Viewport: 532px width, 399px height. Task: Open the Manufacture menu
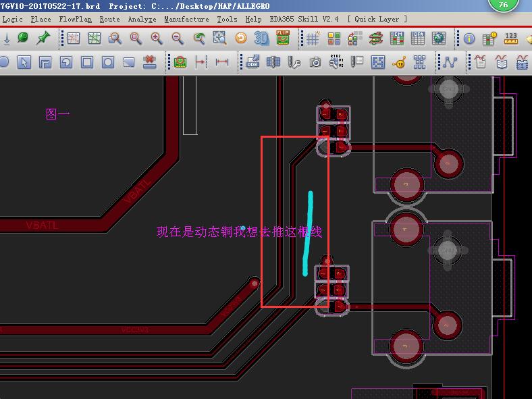[x=186, y=19]
